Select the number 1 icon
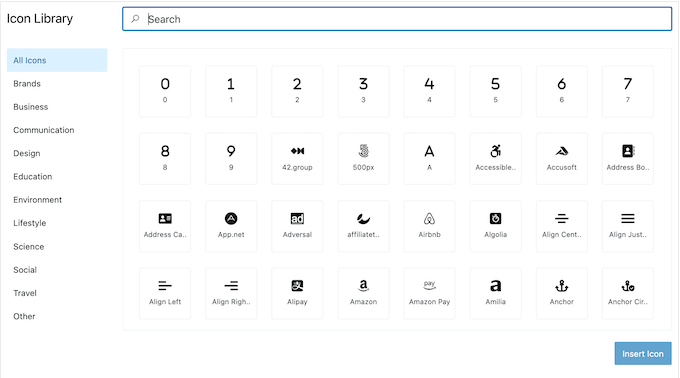 click(x=231, y=91)
